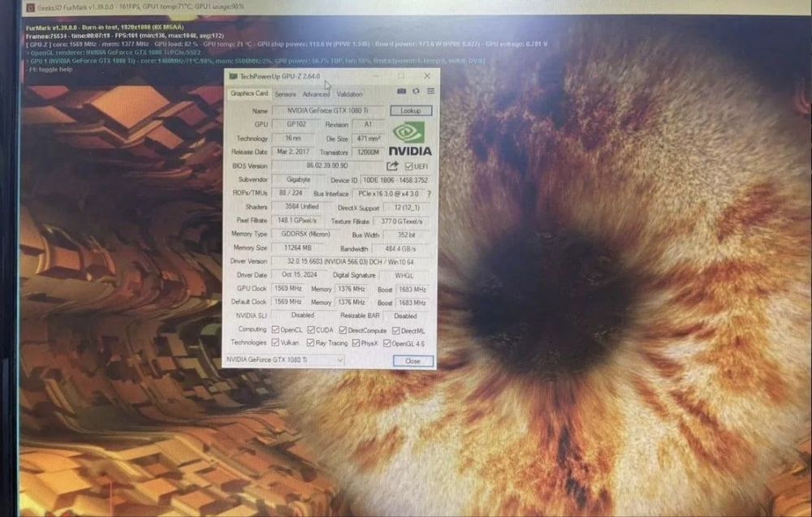Click the Pixel Fillrate value 148.1 GPixel/s
This screenshot has width=812, height=517.
[x=296, y=221]
